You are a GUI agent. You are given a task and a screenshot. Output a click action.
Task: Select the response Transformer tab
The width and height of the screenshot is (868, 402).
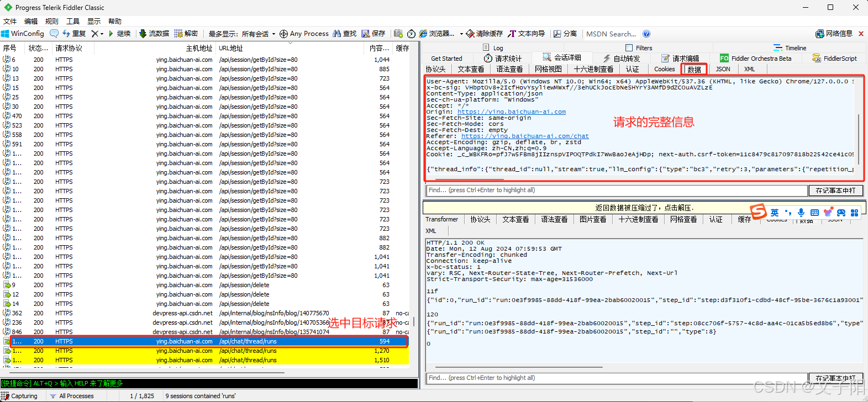pos(441,219)
